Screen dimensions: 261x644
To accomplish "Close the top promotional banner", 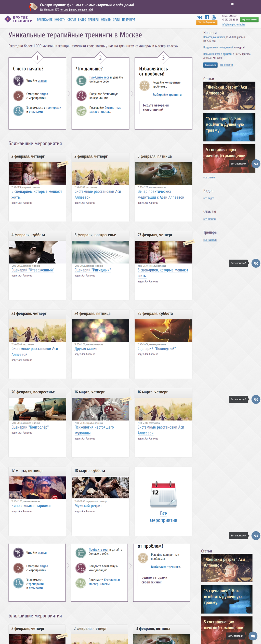I will (232, 4).
